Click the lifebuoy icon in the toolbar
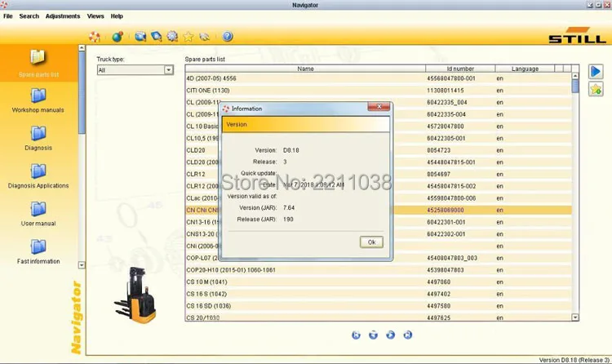Screen dimensions: 612x364 click(x=95, y=37)
